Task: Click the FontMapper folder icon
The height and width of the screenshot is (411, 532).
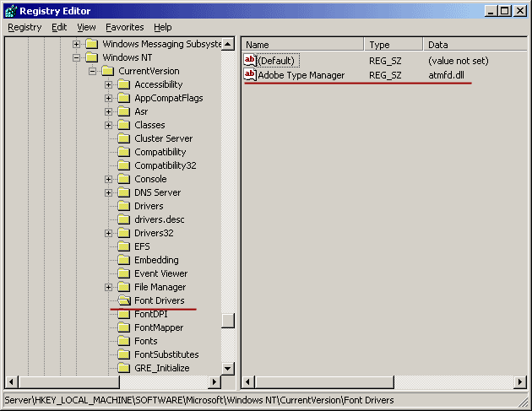Action: 124,327
